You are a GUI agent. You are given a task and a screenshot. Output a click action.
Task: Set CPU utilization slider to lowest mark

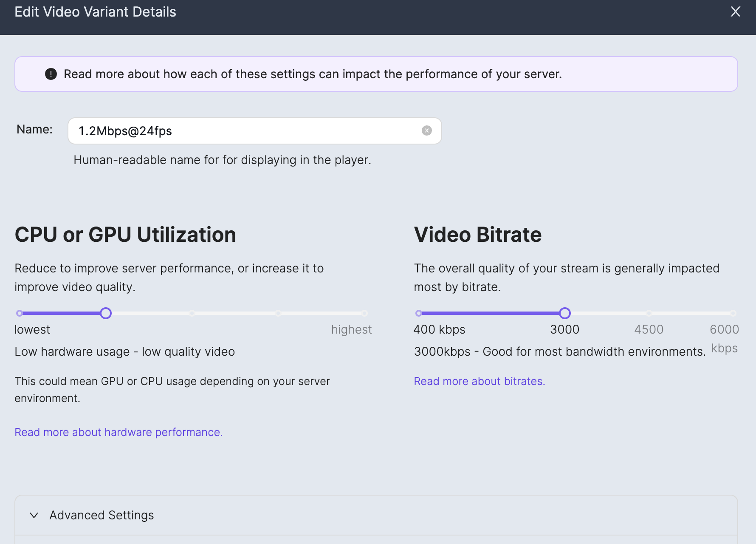point(20,313)
